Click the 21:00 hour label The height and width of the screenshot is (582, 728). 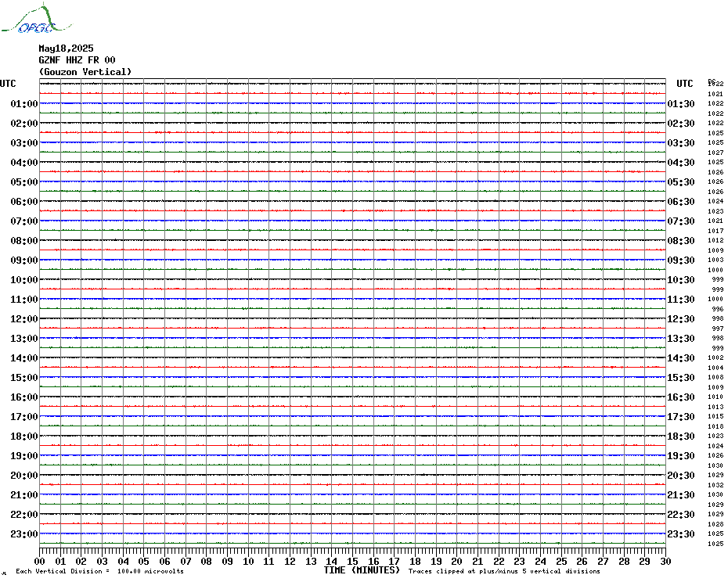[x=24, y=494]
